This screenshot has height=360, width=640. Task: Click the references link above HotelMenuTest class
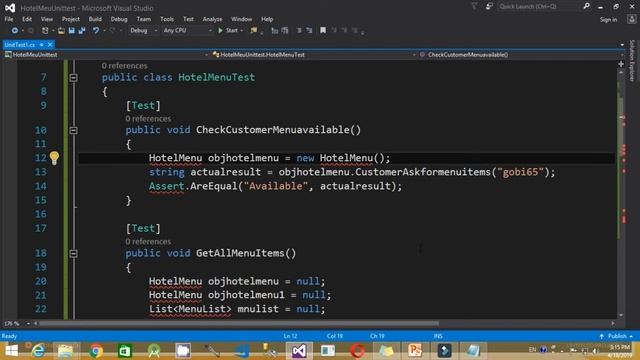(124, 66)
